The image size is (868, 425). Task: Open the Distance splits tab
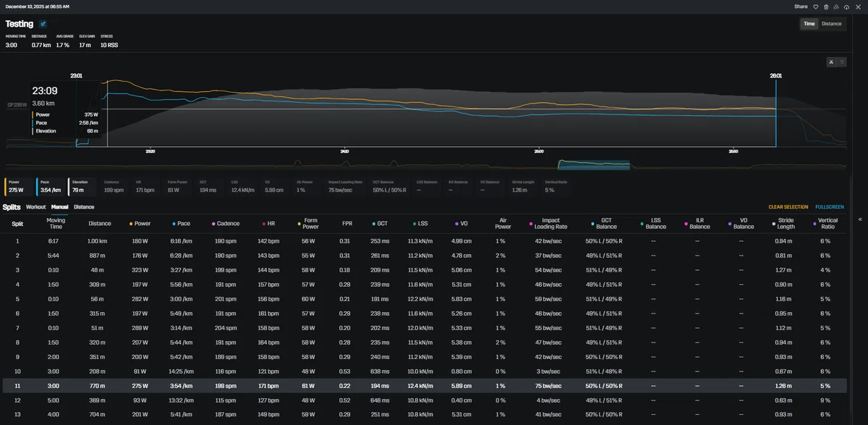[84, 207]
